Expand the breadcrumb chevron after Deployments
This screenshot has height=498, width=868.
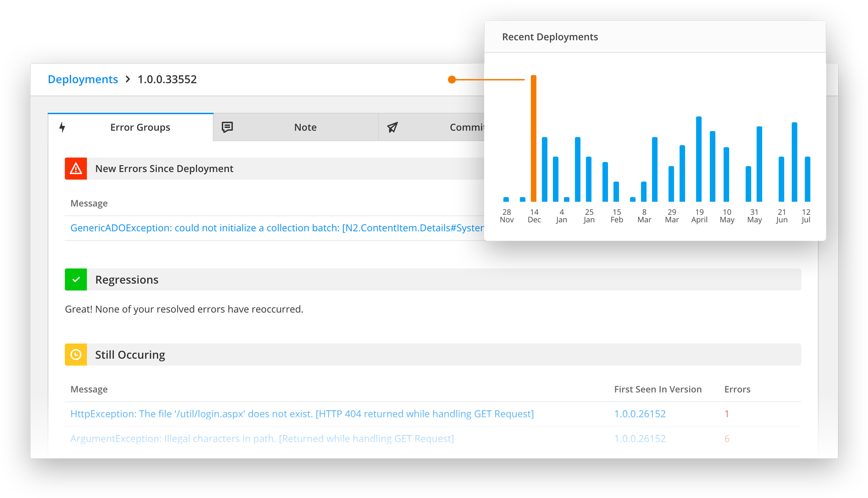[127, 79]
